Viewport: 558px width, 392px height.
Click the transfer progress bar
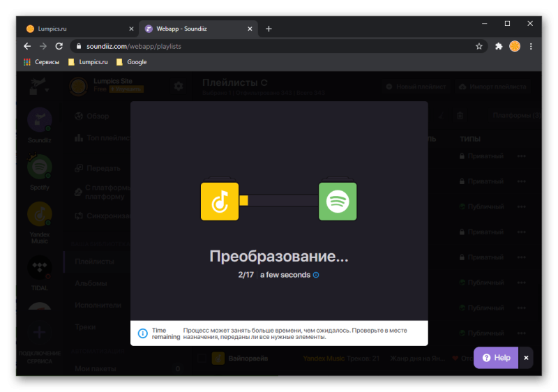click(278, 200)
